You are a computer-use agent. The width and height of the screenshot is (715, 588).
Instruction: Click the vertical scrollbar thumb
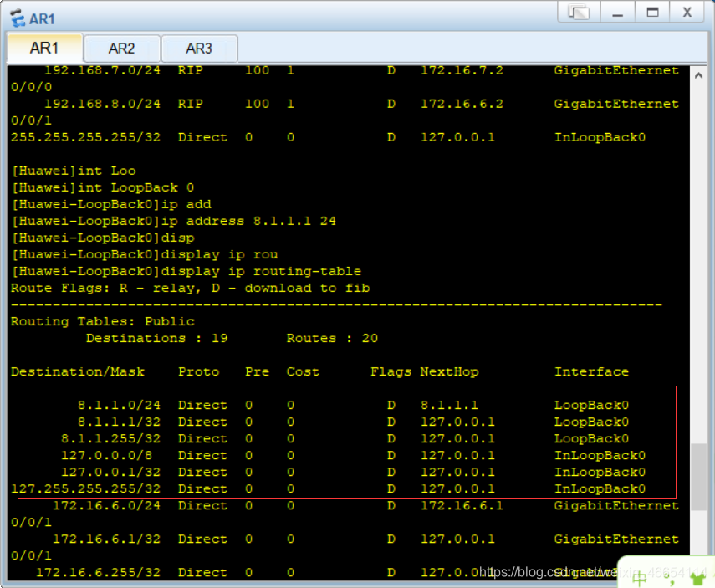698,477
